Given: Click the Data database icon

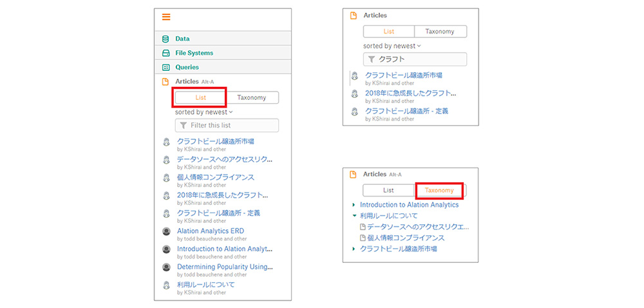Looking at the screenshot, I should click(x=166, y=39).
